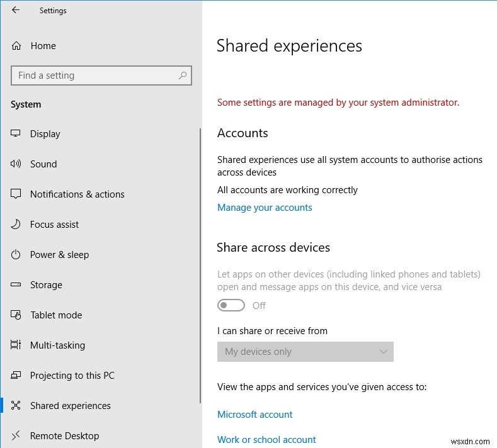
Task: Click the Home icon in sidebar
Action: pyautogui.click(x=16, y=46)
